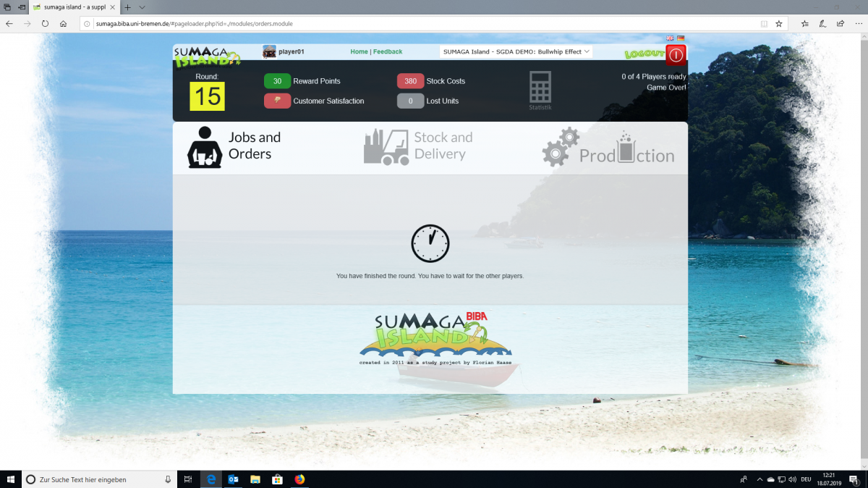Open the Statistik calculator panel

point(540,88)
